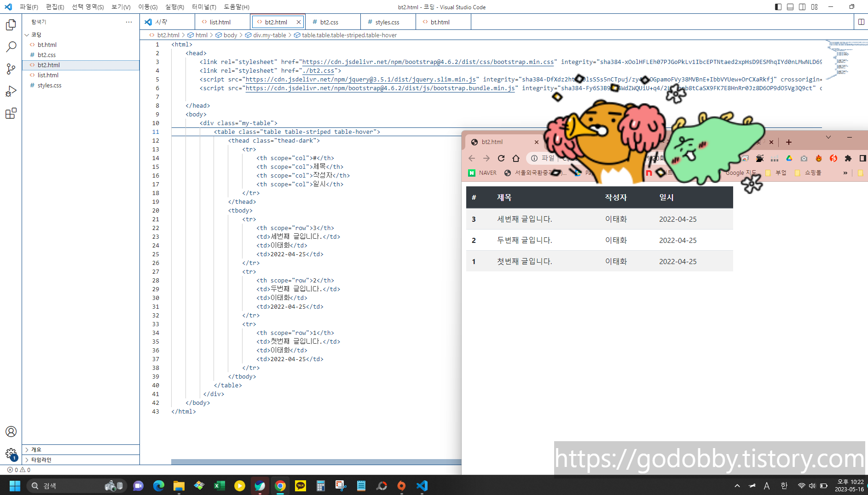Open Run and Debug view

[11, 91]
